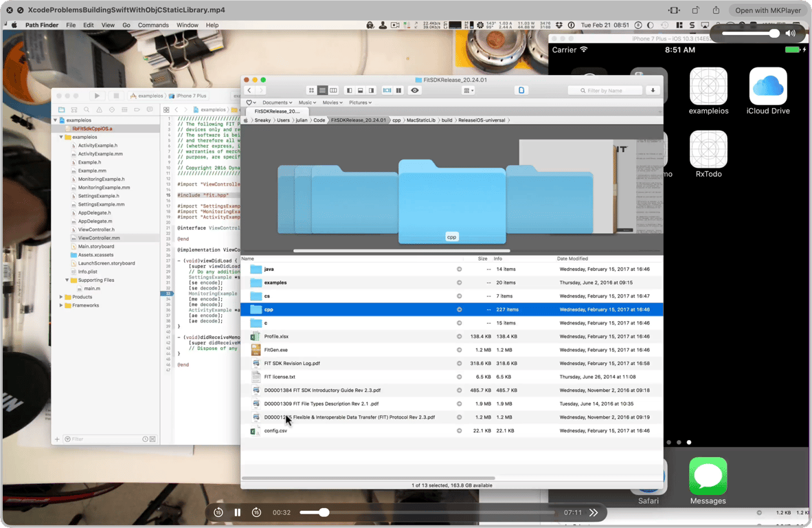Select config.csv in file list
The image size is (812, 528).
[x=451, y=430]
